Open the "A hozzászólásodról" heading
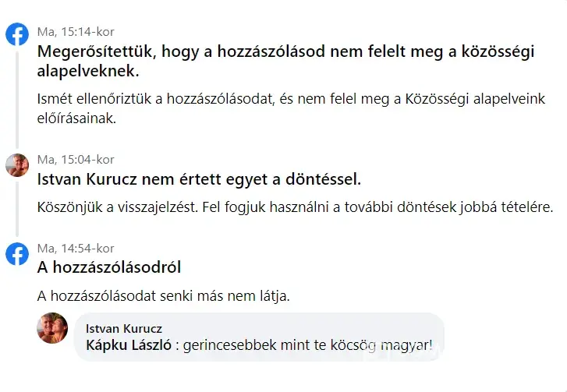 coord(109,267)
